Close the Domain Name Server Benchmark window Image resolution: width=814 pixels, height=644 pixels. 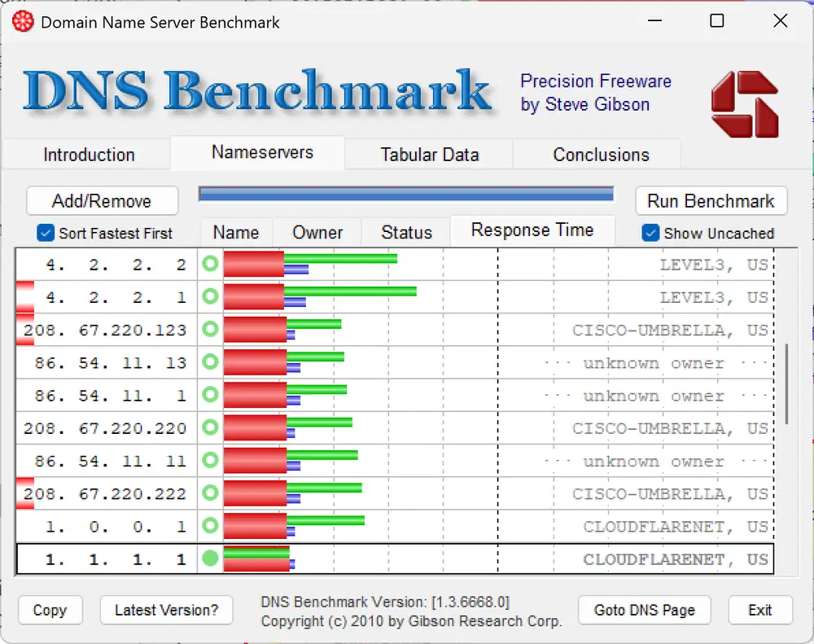click(781, 21)
